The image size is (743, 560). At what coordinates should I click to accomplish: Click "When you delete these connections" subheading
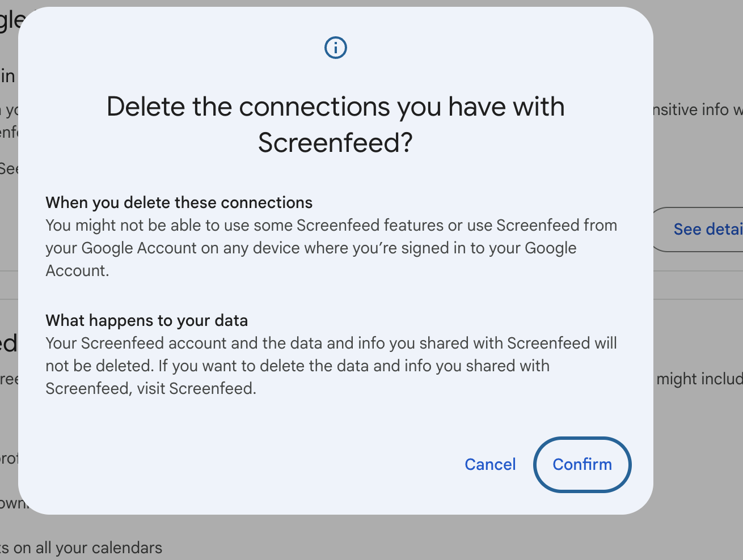tap(179, 203)
